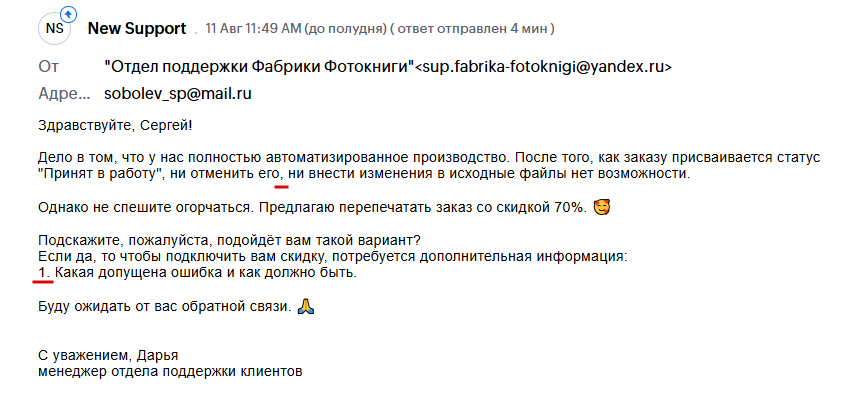This screenshot has height=396, width=846.
Task: Click the 'От' field label
Action: tap(49, 66)
